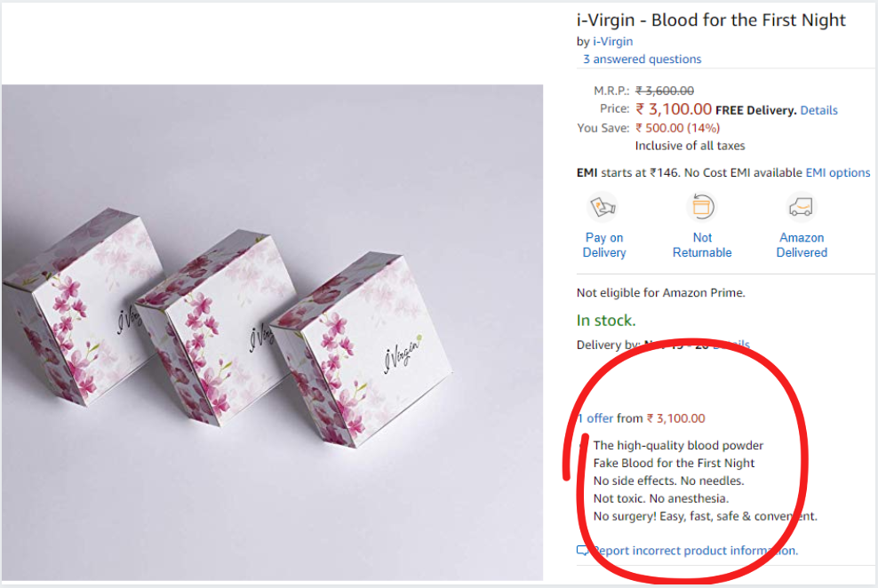Click the Not eligible for Amazon Prime text

pos(660,292)
